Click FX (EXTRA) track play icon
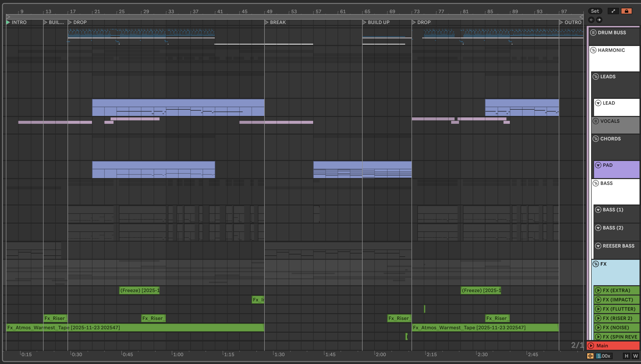Image resolution: width=641 pixels, height=364 pixels. (598, 290)
